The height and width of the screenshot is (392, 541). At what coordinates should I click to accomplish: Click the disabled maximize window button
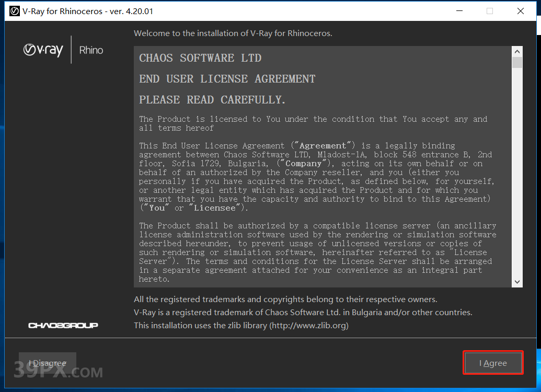[x=489, y=11]
